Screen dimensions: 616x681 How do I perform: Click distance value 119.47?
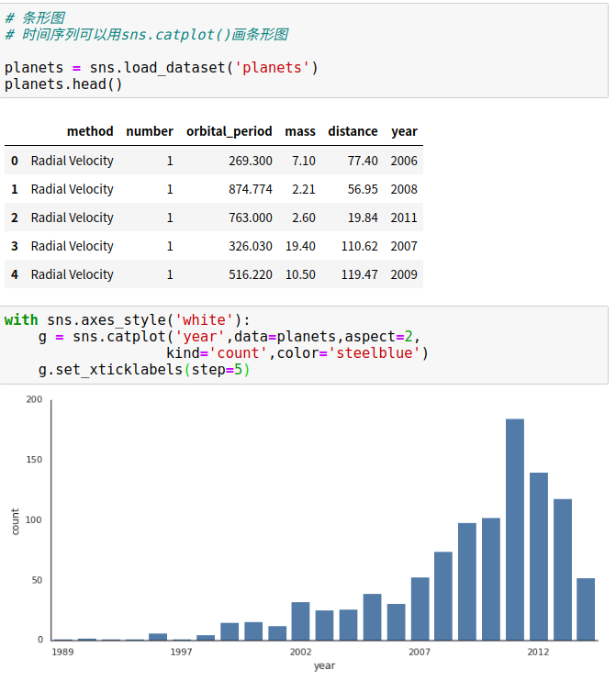[360, 274]
